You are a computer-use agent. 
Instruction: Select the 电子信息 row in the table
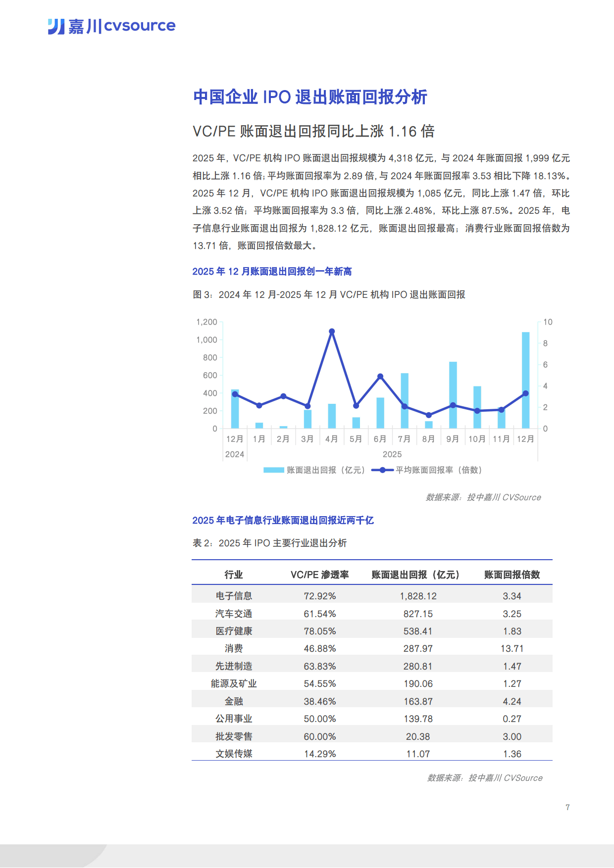tap(234, 596)
